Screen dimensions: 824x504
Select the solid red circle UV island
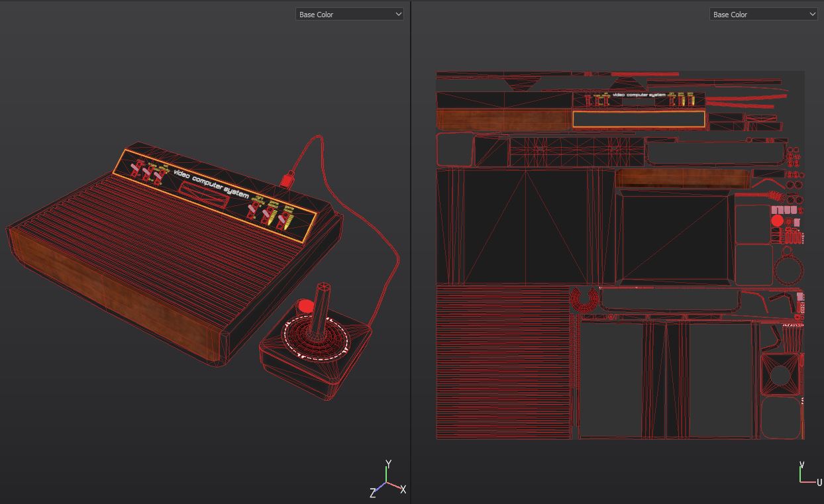tap(777, 221)
